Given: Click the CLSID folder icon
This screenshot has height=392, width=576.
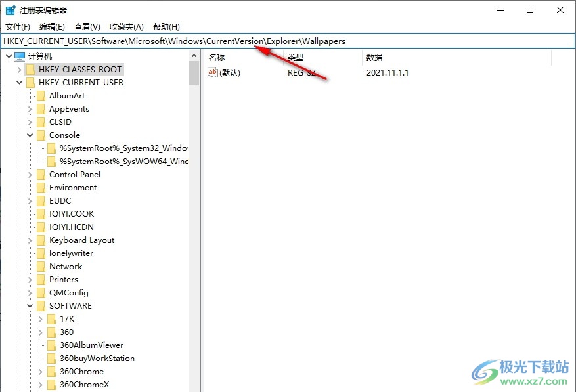Looking at the screenshot, I should click(x=41, y=122).
